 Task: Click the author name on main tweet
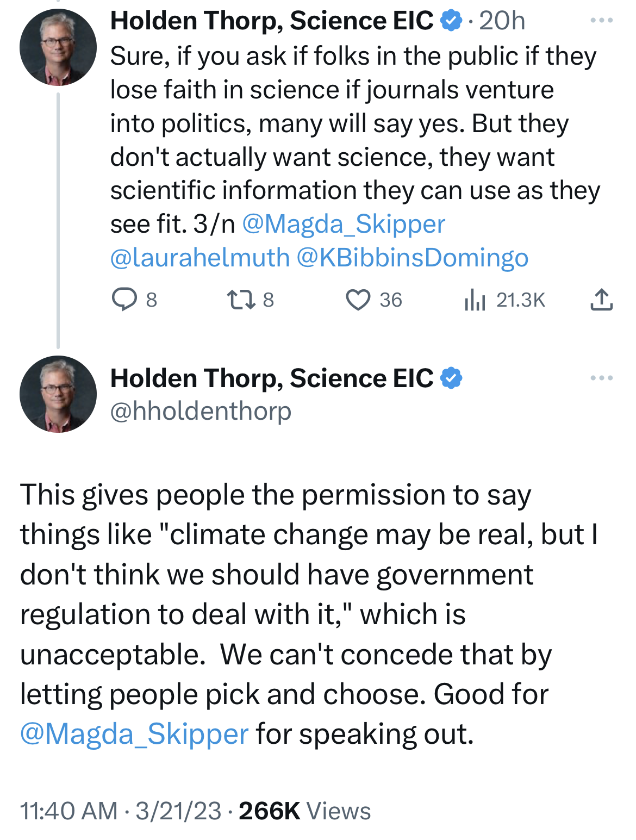coord(272,378)
